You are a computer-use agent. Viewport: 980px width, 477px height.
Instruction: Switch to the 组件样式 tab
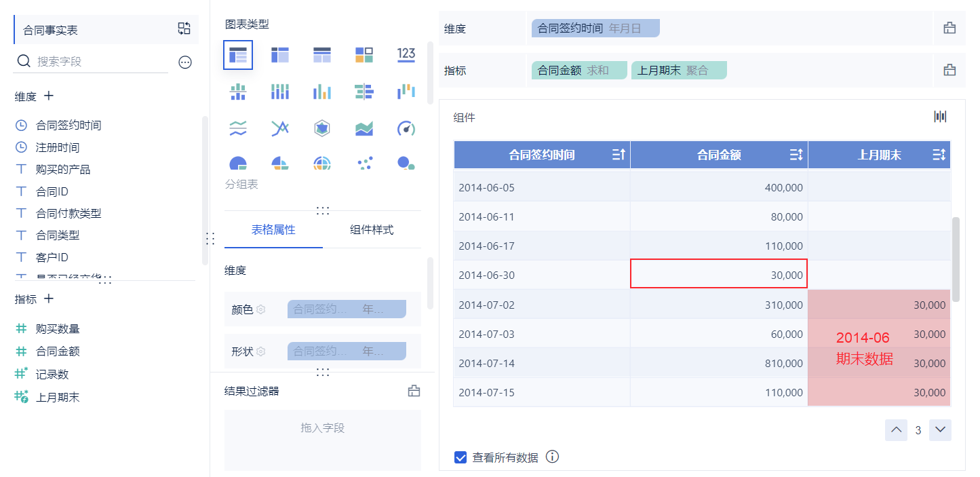(x=372, y=230)
